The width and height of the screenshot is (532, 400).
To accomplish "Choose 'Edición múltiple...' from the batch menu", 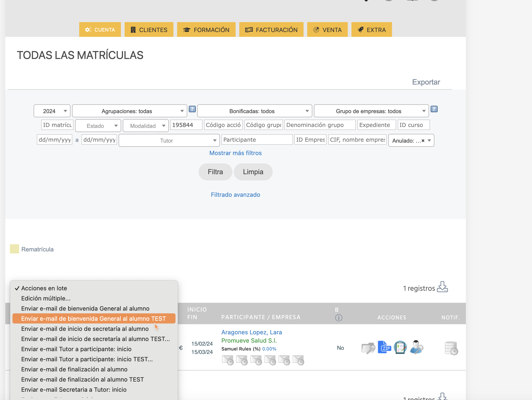I will [46, 298].
